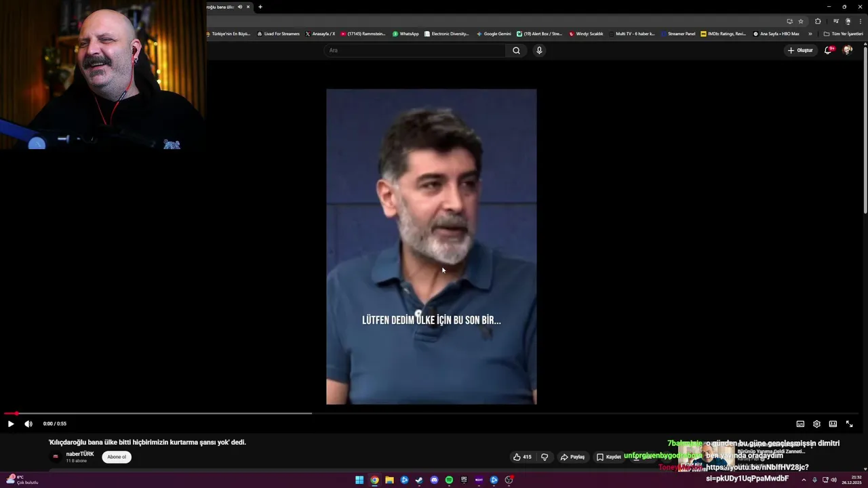The height and width of the screenshot is (488, 868).
Task: Open YouTube notifications bell
Action: (828, 50)
